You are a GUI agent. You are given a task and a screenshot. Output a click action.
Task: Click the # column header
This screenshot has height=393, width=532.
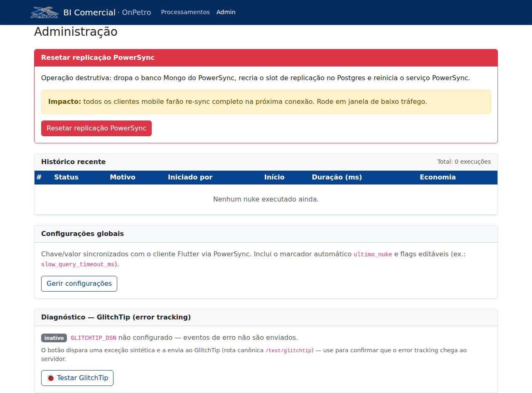pos(39,177)
